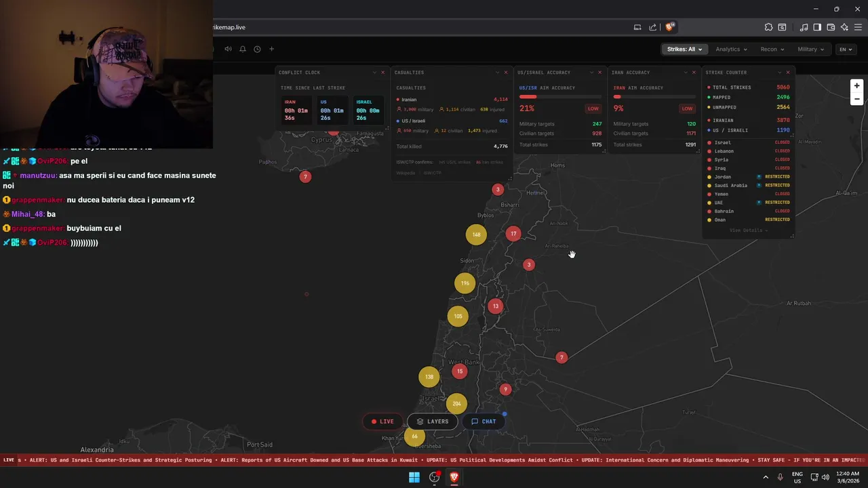Expand View Details in Strike Counter
Viewport: 868px width, 488px height.
pyautogui.click(x=748, y=230)
